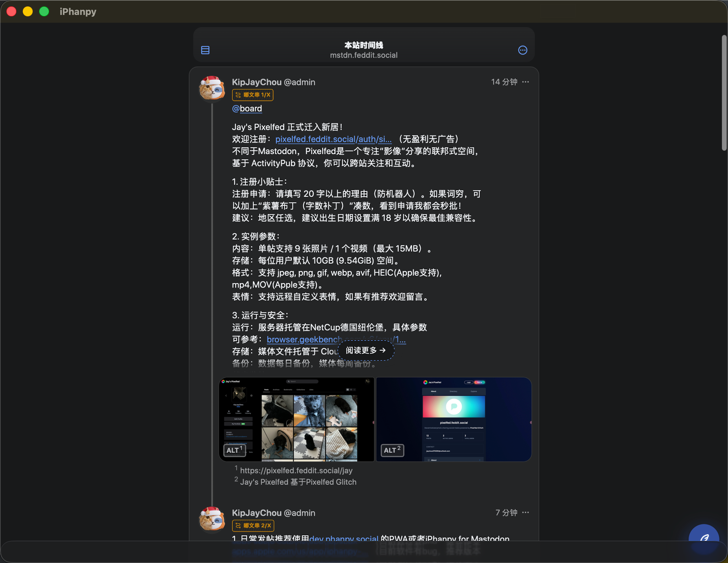Expand post with read more button
Screen dimensions: 728x563
[365, 350]
